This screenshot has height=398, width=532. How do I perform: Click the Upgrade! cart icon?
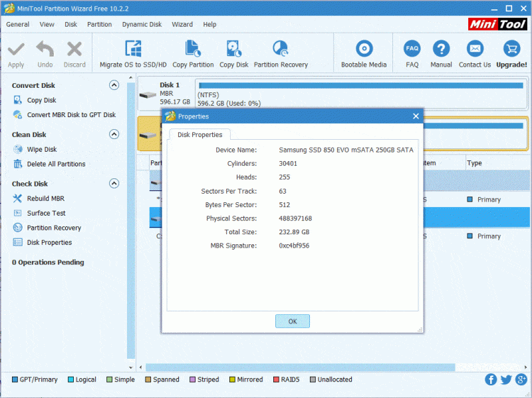511,49
